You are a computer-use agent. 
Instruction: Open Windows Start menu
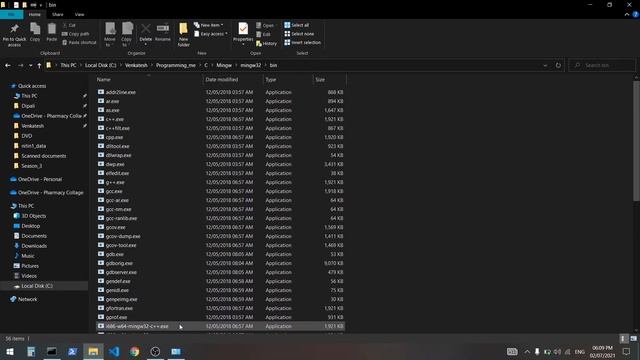(10, 351)
